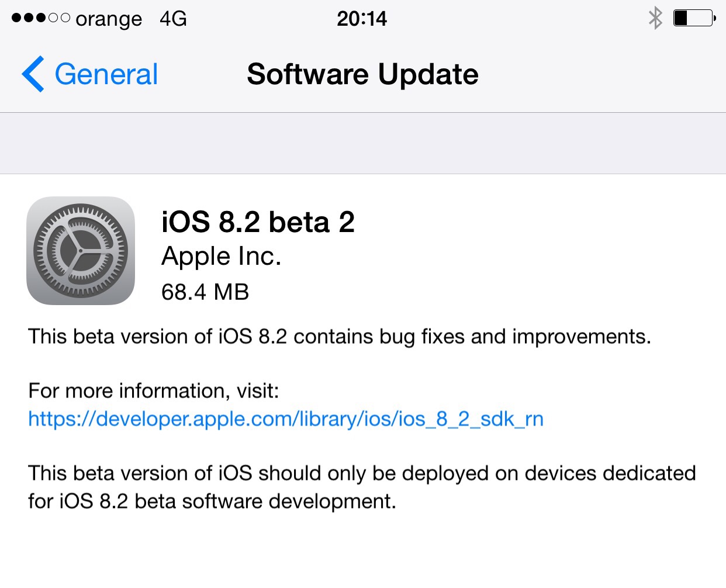726x588 pixels.
Task: Tap the 68.4 MB size label
Action: tap(205, 292)
